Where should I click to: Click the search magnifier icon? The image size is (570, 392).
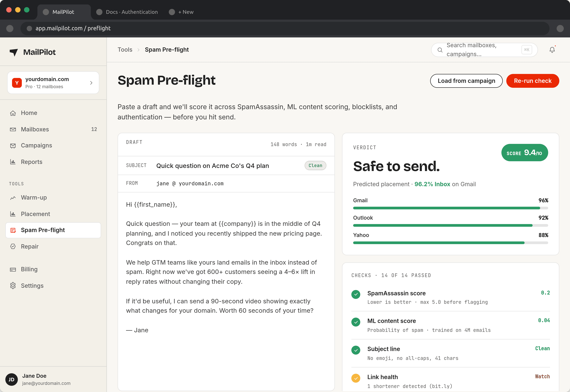(x=440, y=50)
